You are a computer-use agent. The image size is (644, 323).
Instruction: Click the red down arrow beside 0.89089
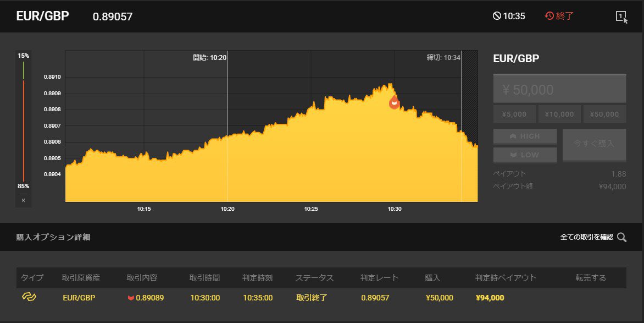click(131, 298)
